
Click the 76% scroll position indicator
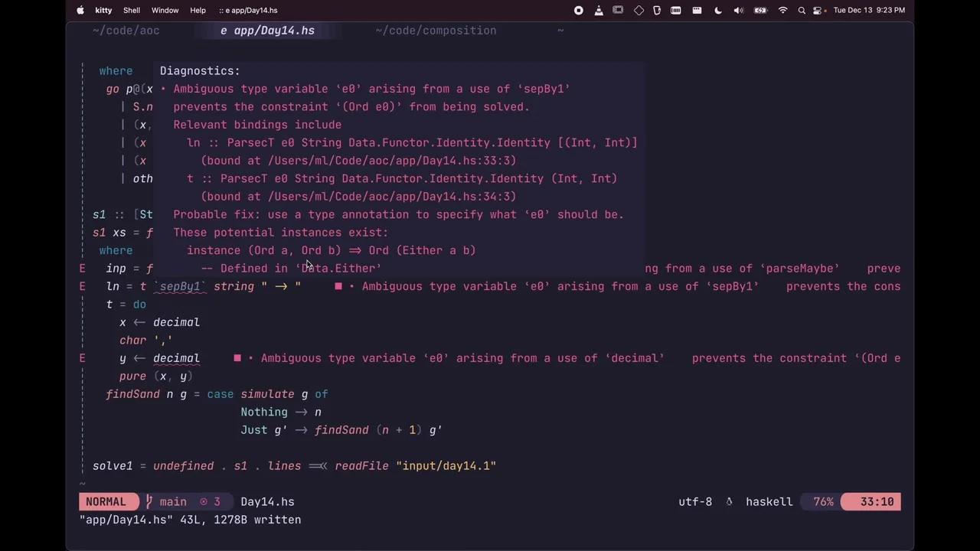pyautogui.click(x=823, y=502)
